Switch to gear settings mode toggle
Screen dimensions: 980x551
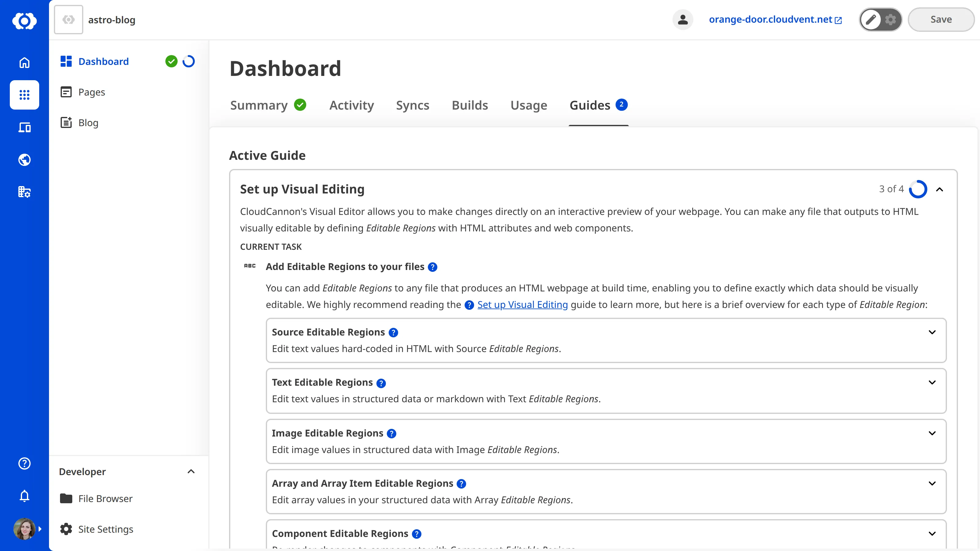[x=890, y=20]
